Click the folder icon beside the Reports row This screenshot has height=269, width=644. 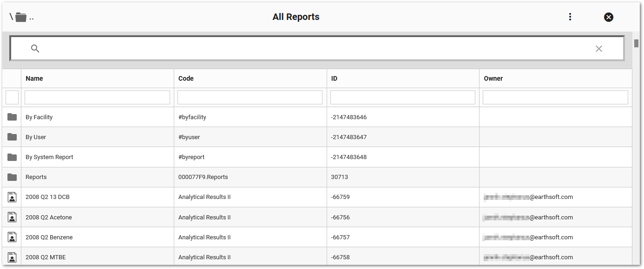(x=12, y=177)
